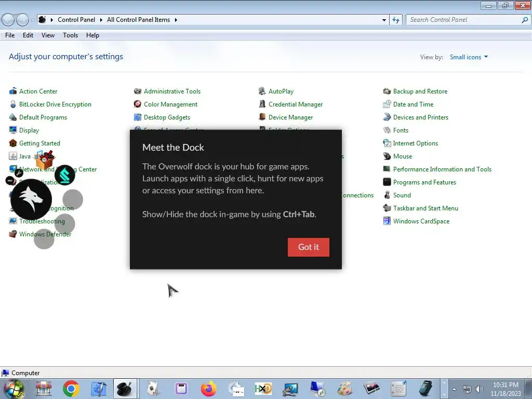This screenshot has height=399, width=532.
Task: Open the wrench settings icon on the dock
Action: [19, 173]
